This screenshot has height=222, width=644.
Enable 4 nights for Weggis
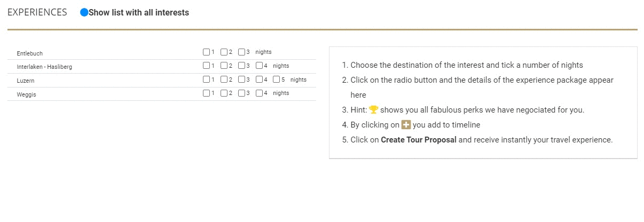(x=259, y=93)
